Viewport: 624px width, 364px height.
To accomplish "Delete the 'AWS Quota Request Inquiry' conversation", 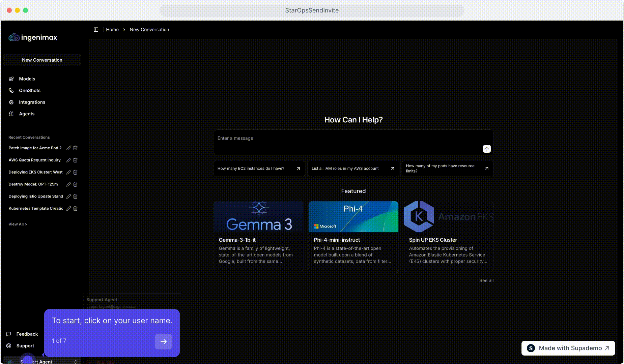I will (x=75, y=160).
